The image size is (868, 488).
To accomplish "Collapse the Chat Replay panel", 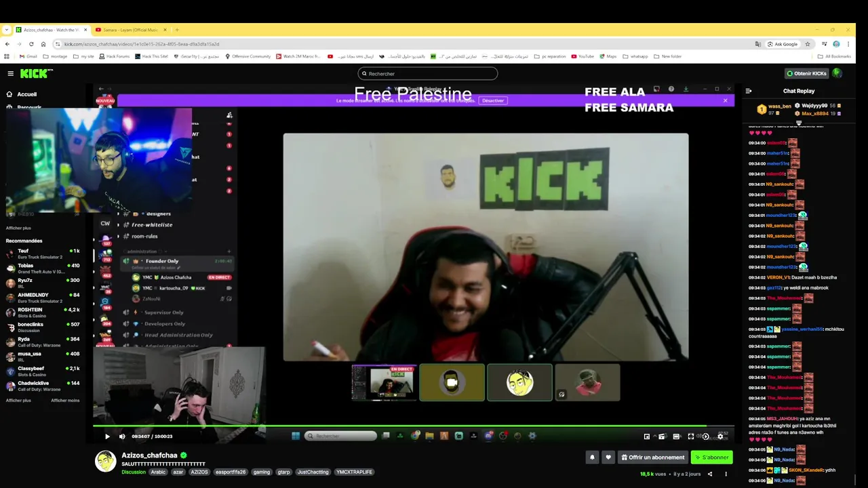I will pos(749,91).
